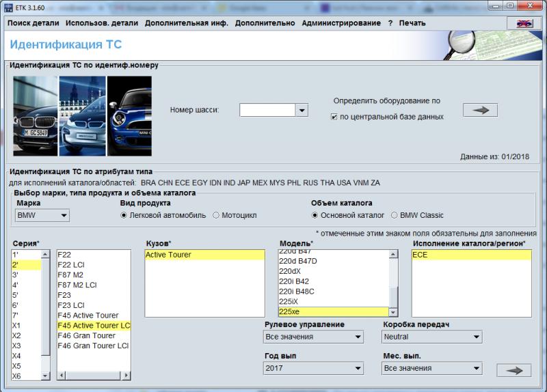Click the language flag icon in the menu bar

click(524, 23)
